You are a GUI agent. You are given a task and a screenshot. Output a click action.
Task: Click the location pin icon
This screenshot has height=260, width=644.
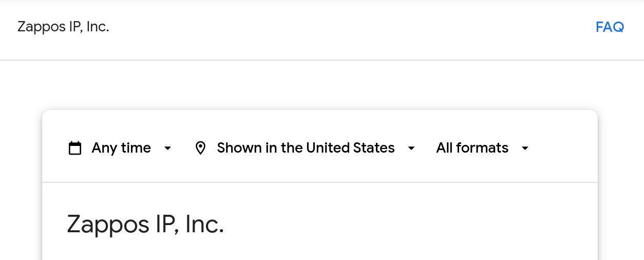tap(201, 148)
